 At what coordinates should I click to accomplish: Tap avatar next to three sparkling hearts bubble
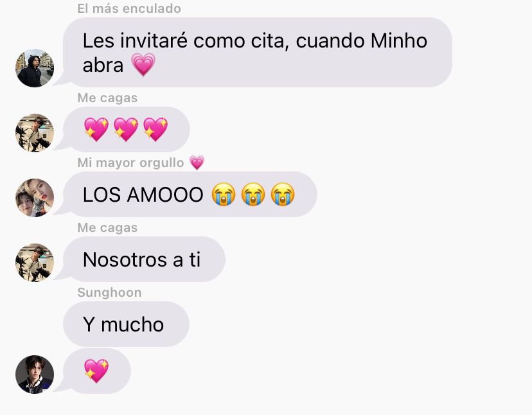35,133
